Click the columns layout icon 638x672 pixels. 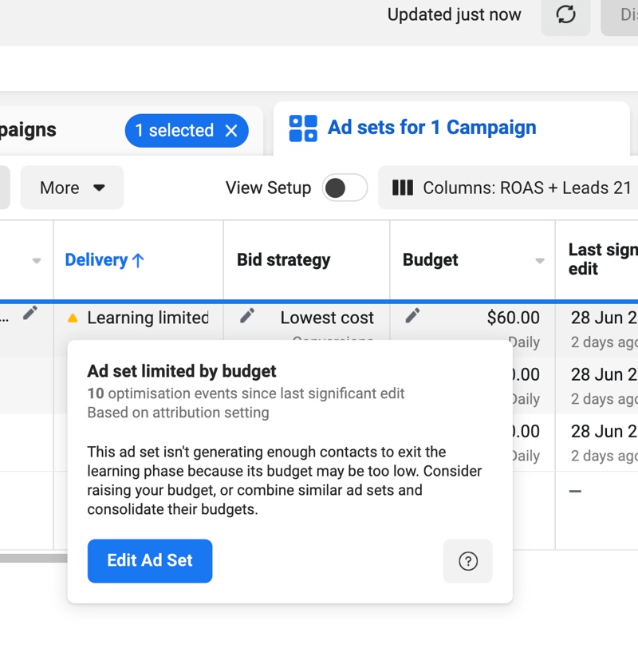click(403, 188)
